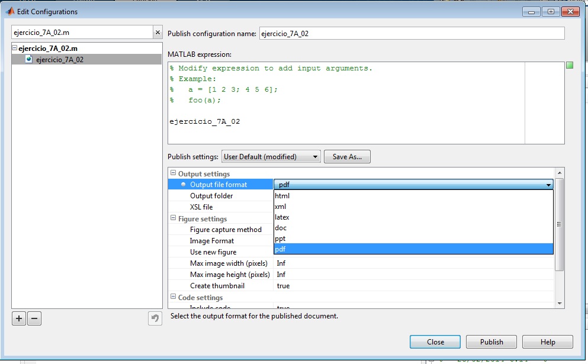Click the Inf value for max image width

281,263
